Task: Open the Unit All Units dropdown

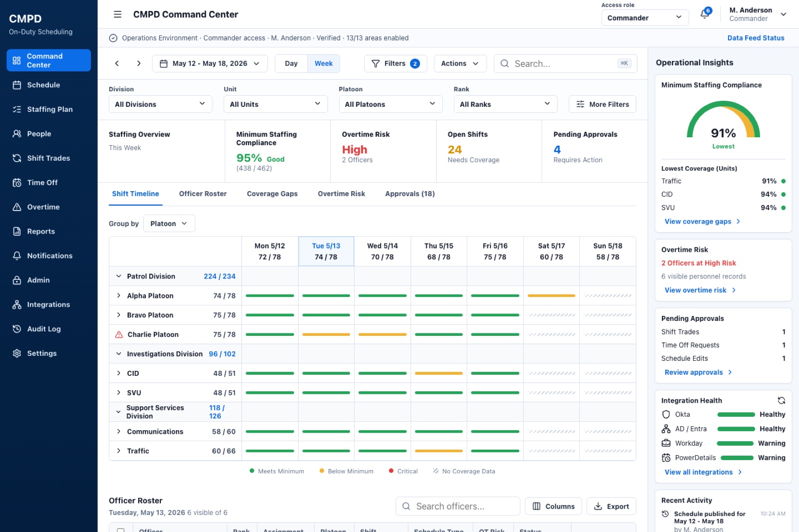Action: pyautogui.click(x=276, y=104)
